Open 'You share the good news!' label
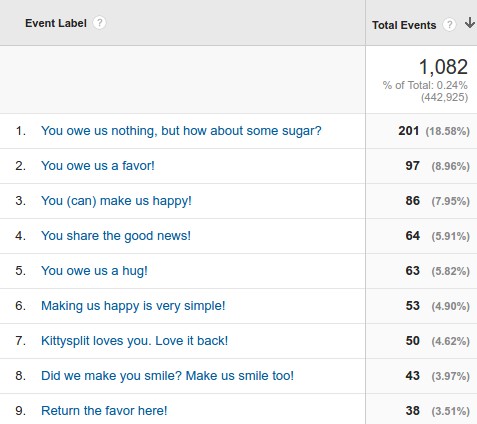Viewport: 477px width, 424px height. [116, 236]
